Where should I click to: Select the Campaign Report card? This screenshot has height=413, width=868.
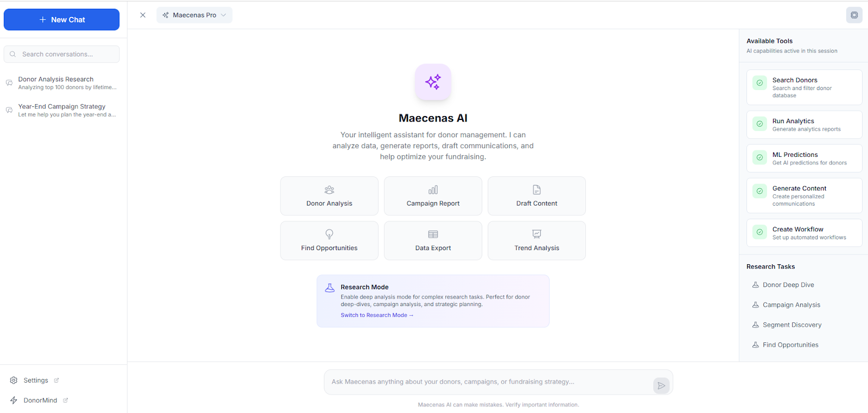pyautogui.click(x=433, y=196)
